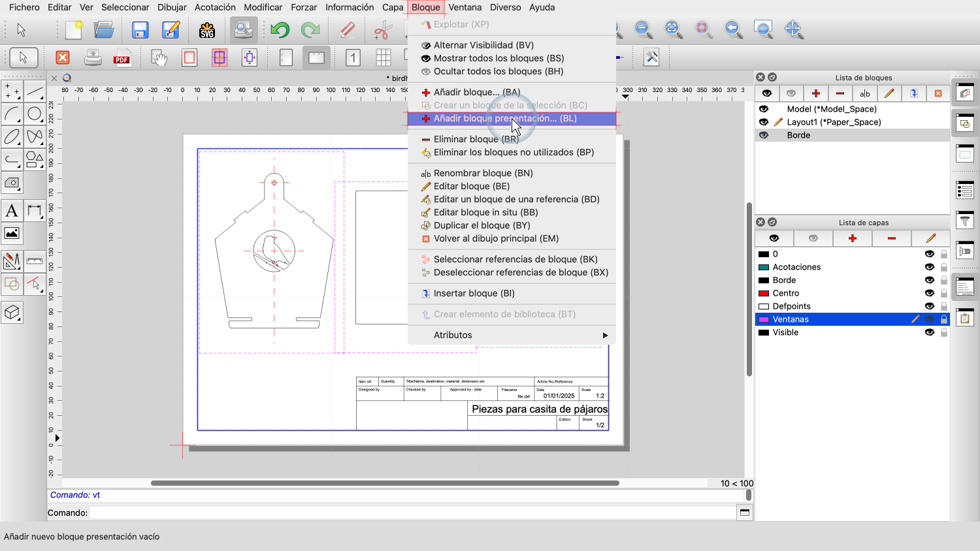Click into the Comando input field
980x551 pixels.
point(412,512)
